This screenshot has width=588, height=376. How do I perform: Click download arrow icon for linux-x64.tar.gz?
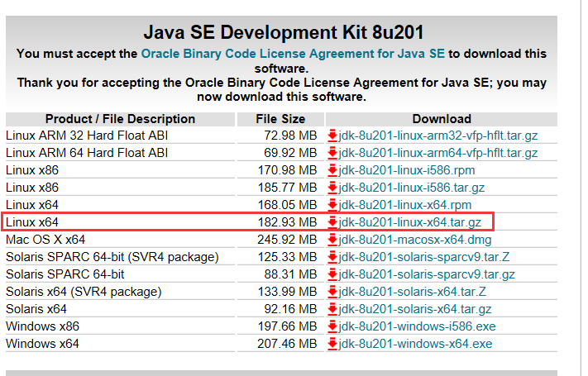click(332, 222)
